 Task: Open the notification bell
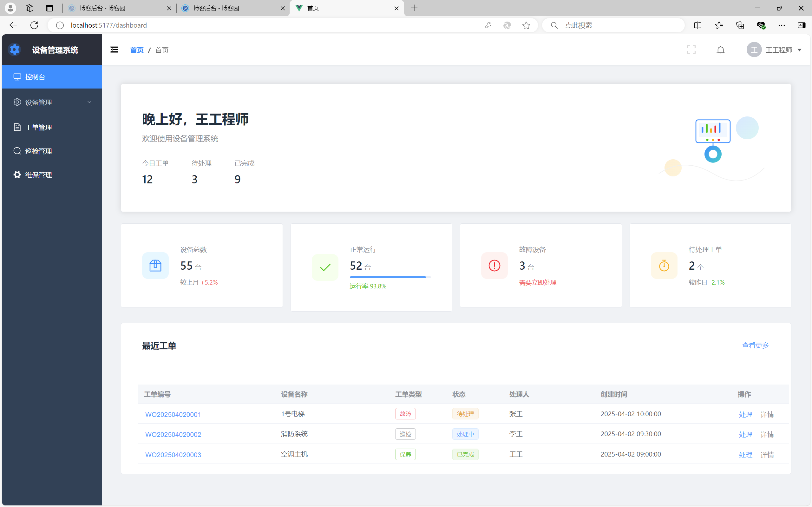[720, 50]
